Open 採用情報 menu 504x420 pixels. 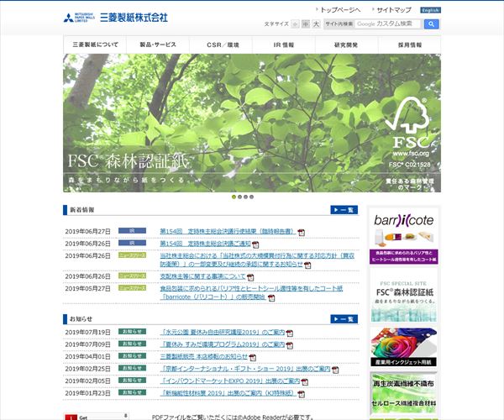point(410,45)
